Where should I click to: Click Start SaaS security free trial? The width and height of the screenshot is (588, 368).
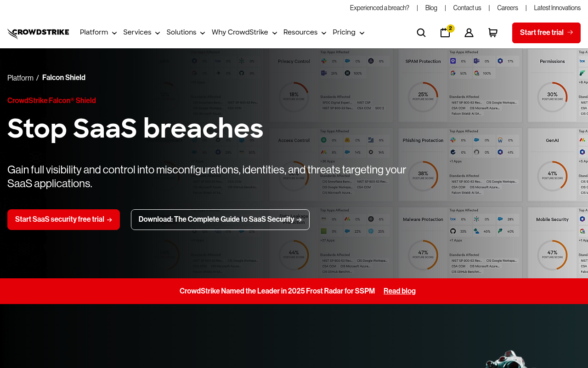(63, 219)
